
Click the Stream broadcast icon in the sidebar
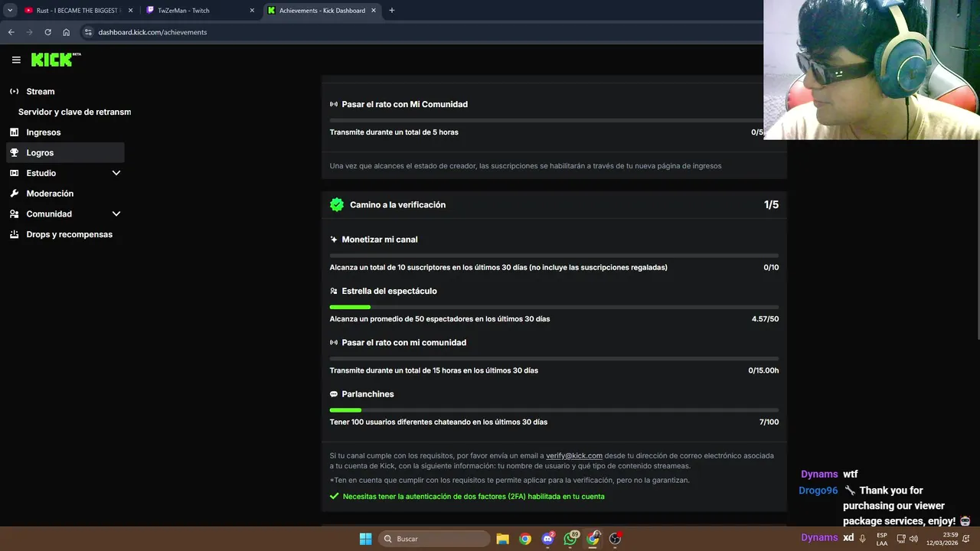[x=14, y=91]
